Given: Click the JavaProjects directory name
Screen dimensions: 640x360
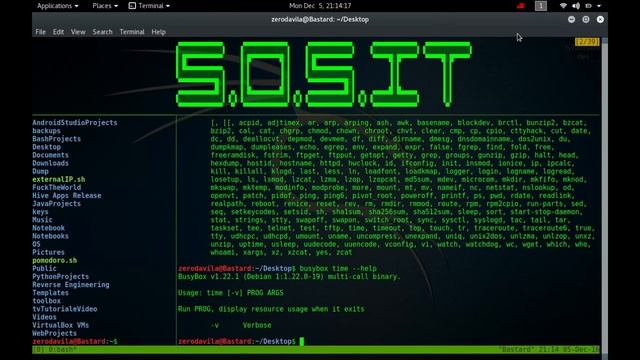Looking at the screenshot, I should [57, 204].
